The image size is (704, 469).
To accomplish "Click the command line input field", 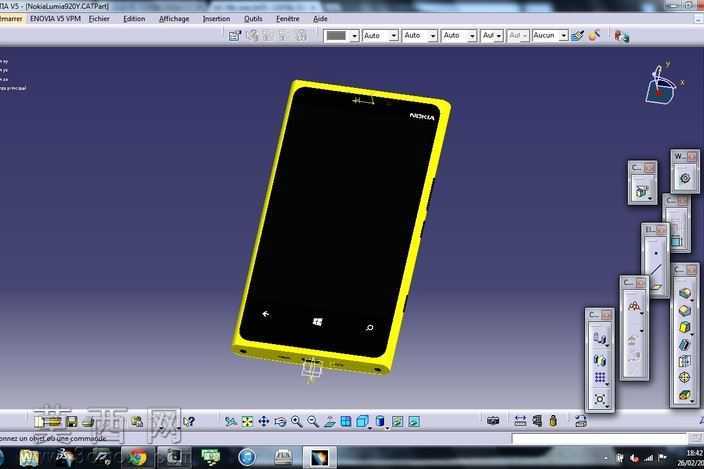I will pyautogui.click(x=599, y=438).
